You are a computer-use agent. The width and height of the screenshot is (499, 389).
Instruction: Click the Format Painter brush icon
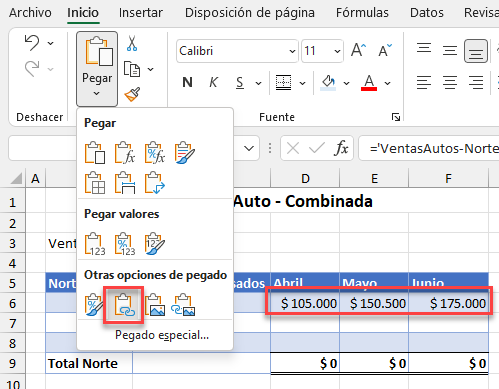click(132, 94)
